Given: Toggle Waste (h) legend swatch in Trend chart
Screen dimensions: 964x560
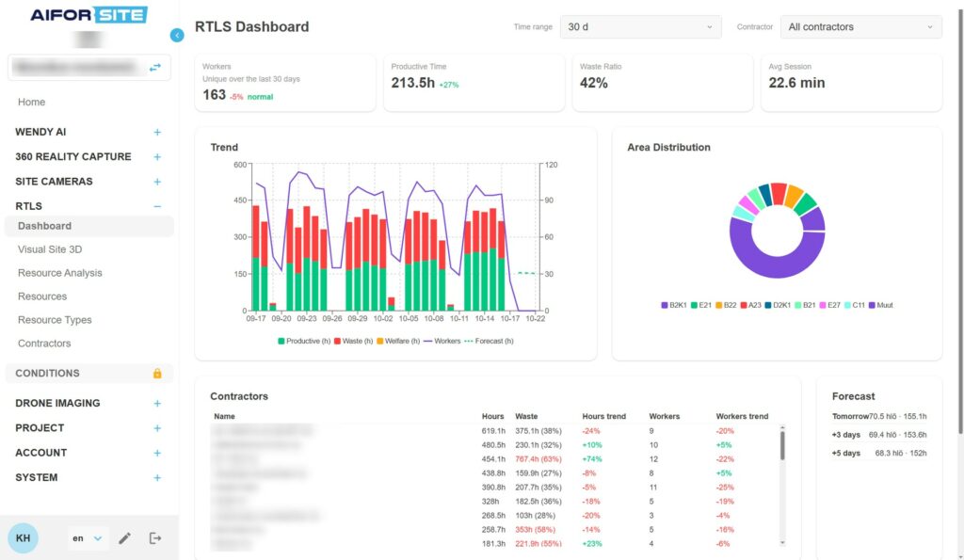Looking at the screenshot, I should pos(338,341).
